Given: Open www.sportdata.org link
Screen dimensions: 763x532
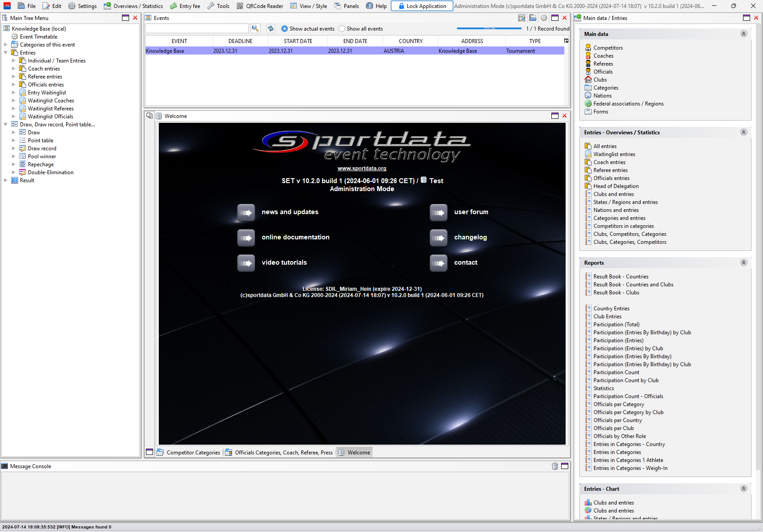Looking at the screenshot, I should [x=362, y=168].
